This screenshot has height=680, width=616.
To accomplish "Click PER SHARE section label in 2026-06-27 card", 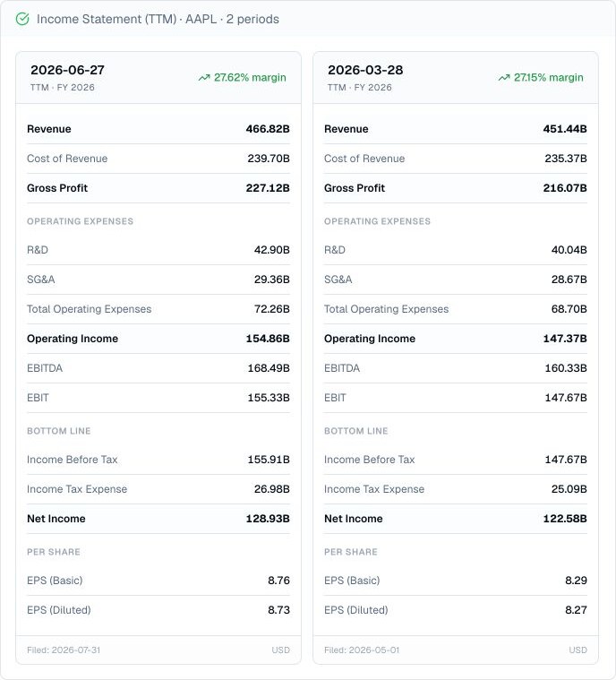I will pos(54,552).
